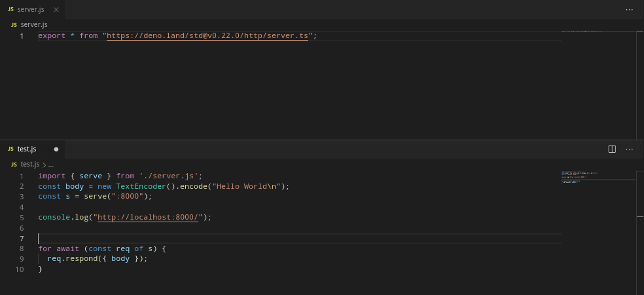Switch to the server.js editor tab
644x295 pixels.
point(33,9)
